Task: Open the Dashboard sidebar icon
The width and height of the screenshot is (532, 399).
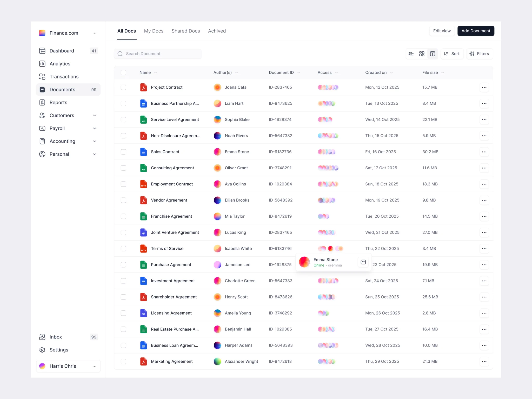Action: pyautogui.click(x=42, y=51)
